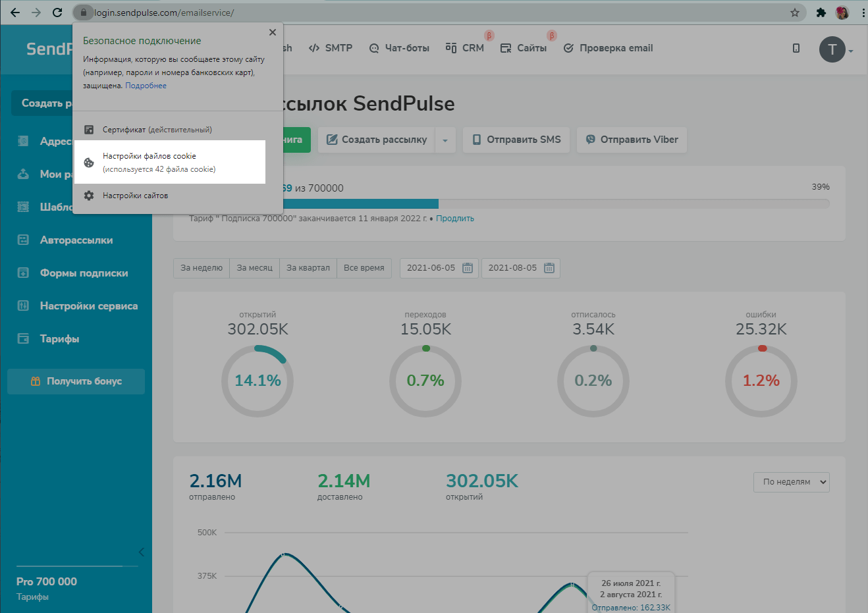Click the gift icon on 'Получить бонус'
The height and width of the screenshot is (613, 868).
[x=36, y=381]
